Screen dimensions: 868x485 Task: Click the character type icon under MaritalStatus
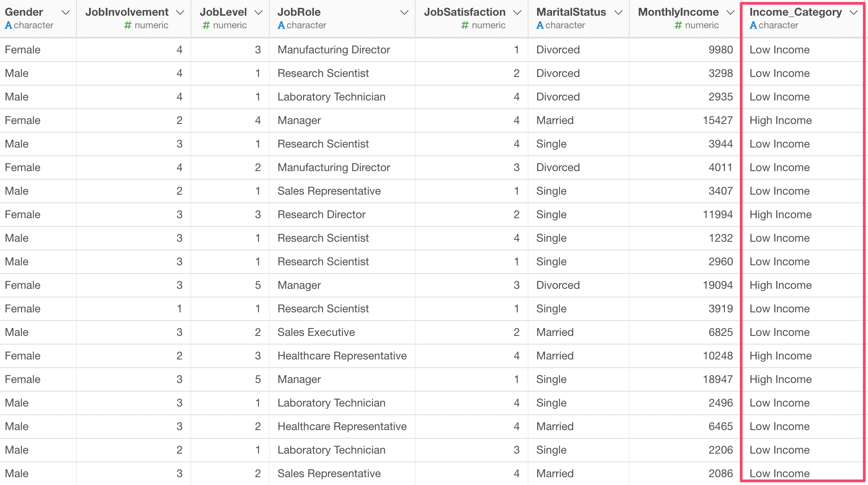point(540,26)
